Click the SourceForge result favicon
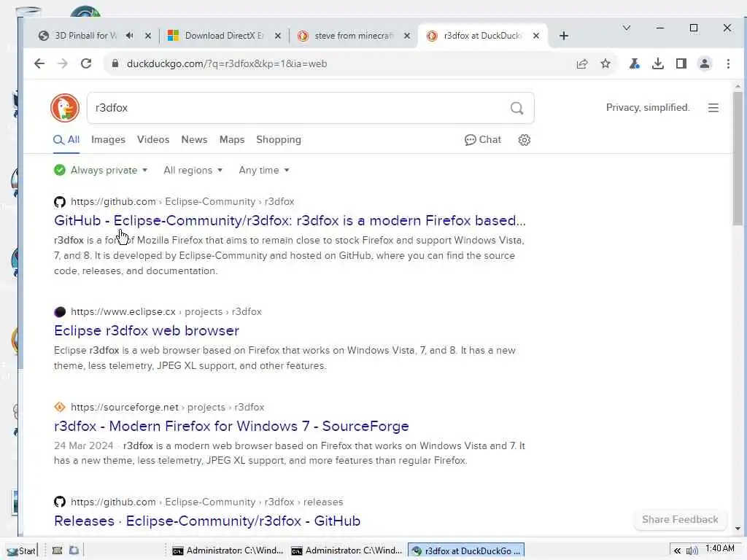747x560 pixels. [x=60, y=407]
